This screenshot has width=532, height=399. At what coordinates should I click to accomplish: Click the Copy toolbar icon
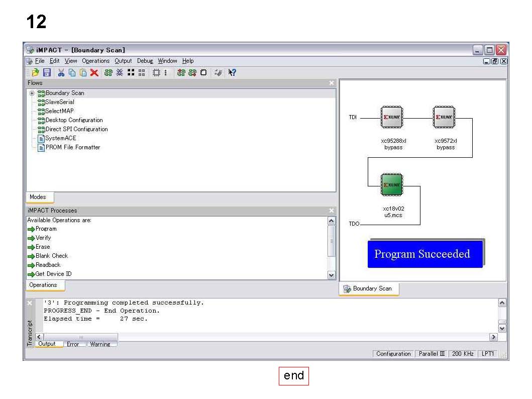point(72,72)
